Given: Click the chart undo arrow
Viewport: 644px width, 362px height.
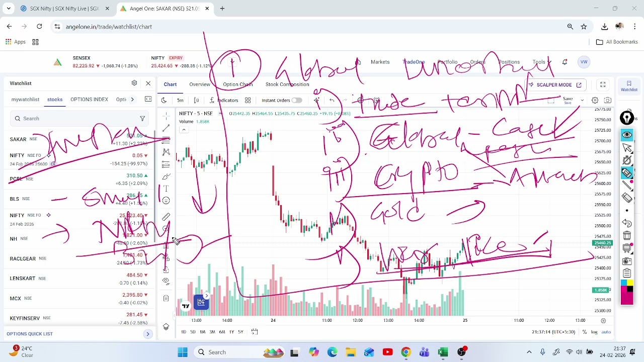Looking at the screenshot, I should click(332, 101).
